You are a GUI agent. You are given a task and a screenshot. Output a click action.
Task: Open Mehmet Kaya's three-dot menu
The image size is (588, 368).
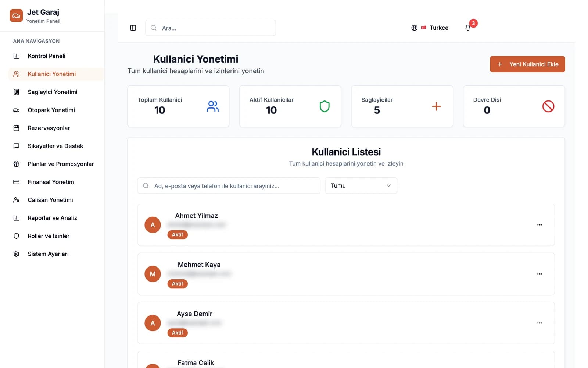(x=539, y=274)
